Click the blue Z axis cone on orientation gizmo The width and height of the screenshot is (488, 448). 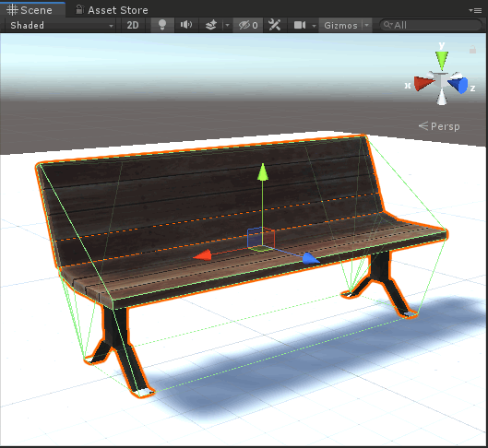[x=458, y=85]
